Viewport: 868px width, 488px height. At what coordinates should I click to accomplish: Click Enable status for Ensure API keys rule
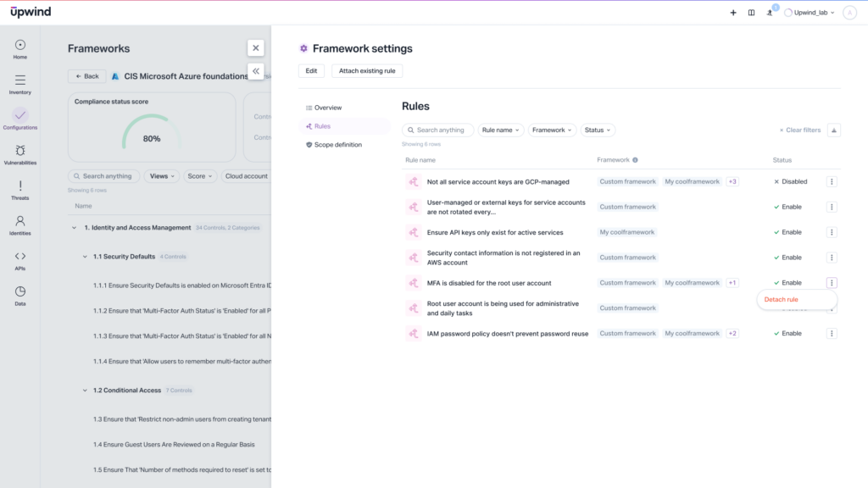click(787, 232)
